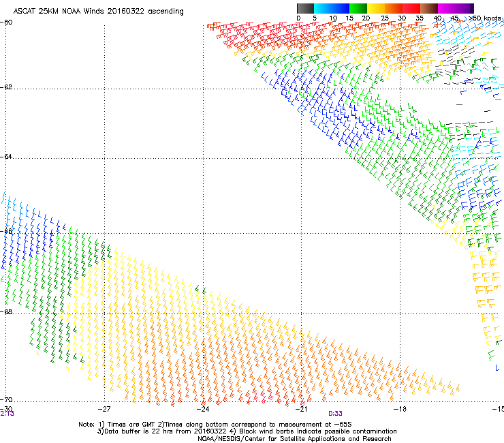Click the '-18' longitude label

click(x=400, y=409)
